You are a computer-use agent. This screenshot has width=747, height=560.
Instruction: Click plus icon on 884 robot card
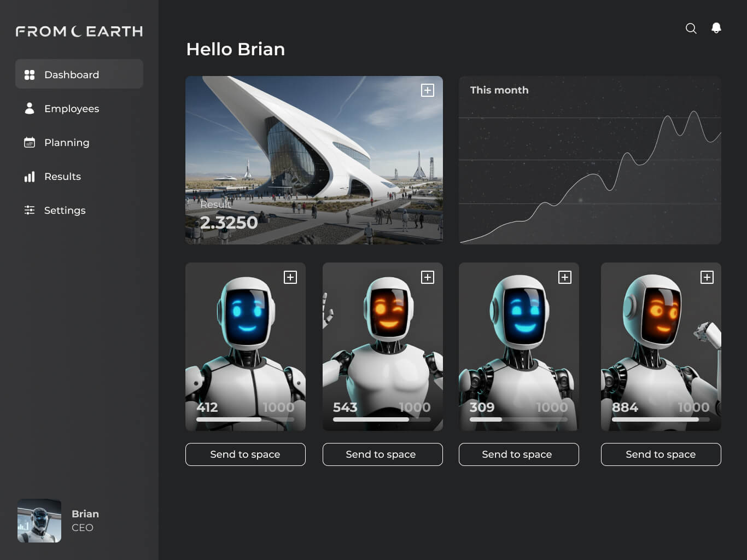[707, 277]
